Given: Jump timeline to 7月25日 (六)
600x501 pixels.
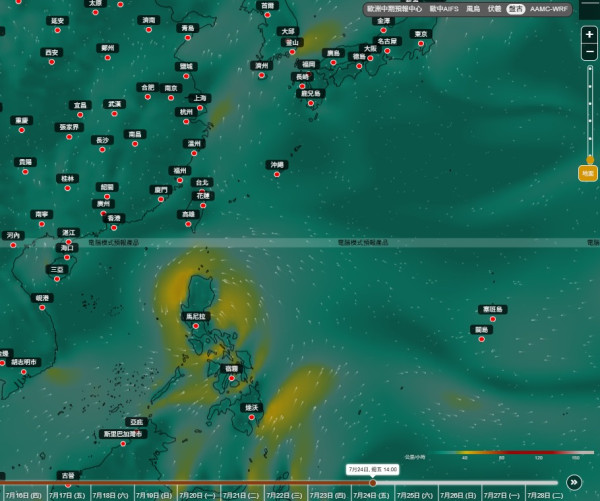Looking at the screenshot, I should pyautogui.click(x=415, y=495).
